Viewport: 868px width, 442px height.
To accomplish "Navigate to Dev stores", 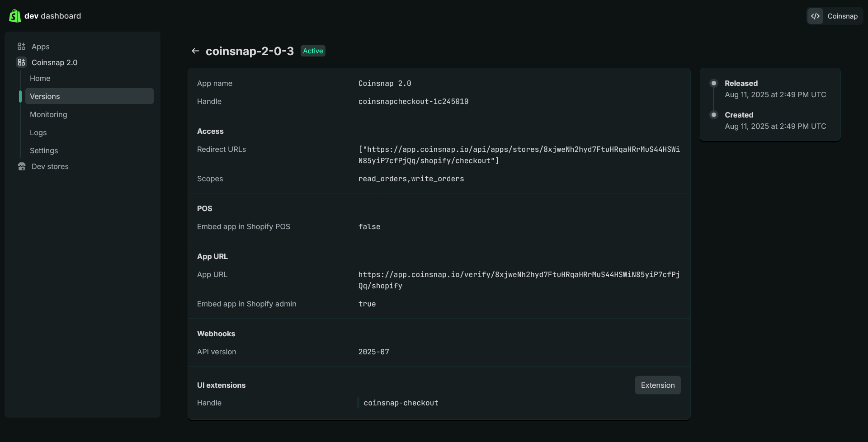I will pos(50,166).
